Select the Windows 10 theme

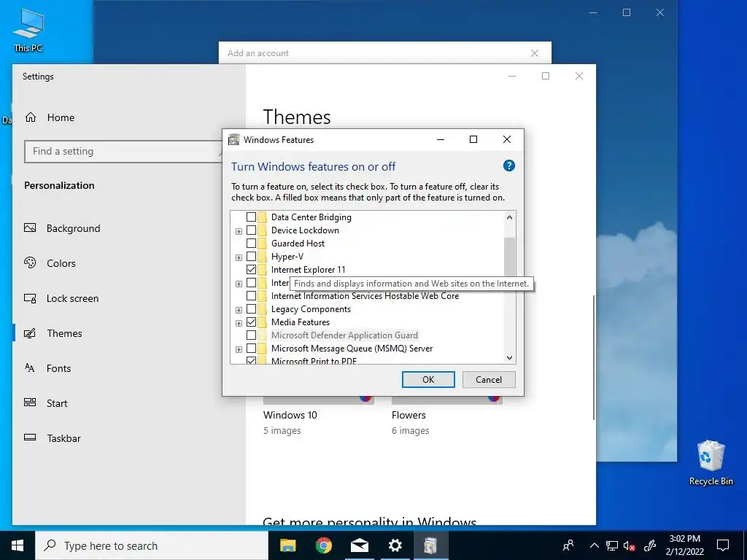(318, 416)
